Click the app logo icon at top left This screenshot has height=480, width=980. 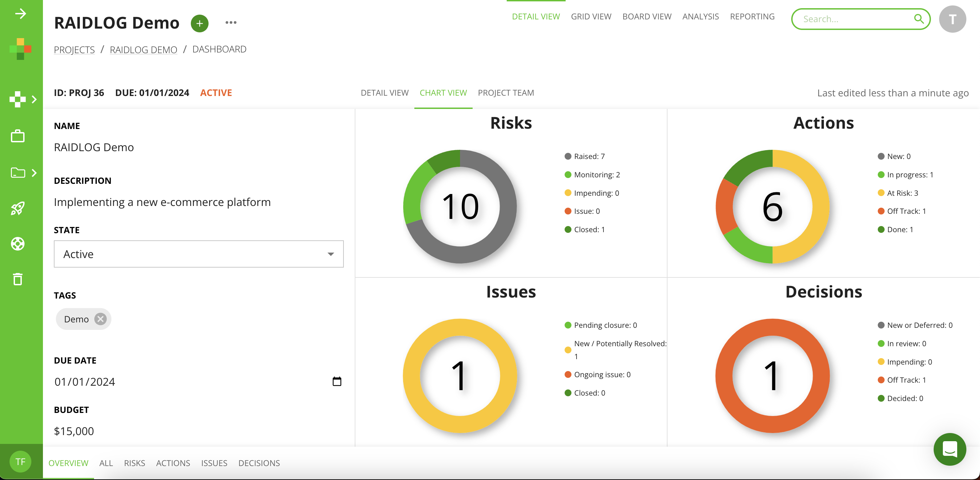20,48
